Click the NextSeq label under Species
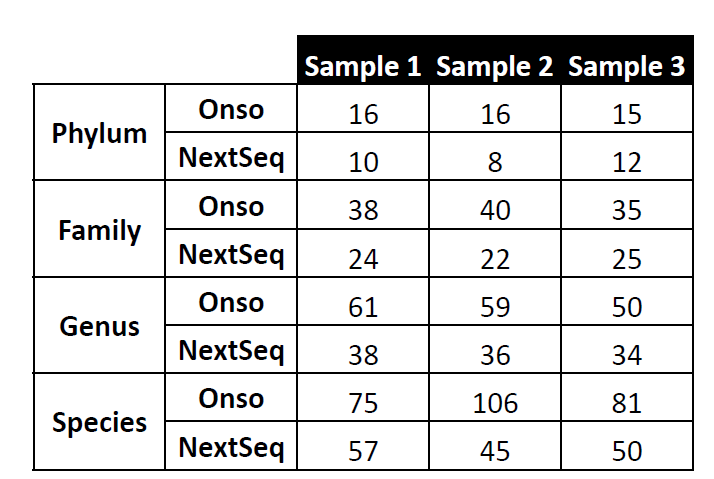This screenshot has height=479, width=714. coord(231,447)
